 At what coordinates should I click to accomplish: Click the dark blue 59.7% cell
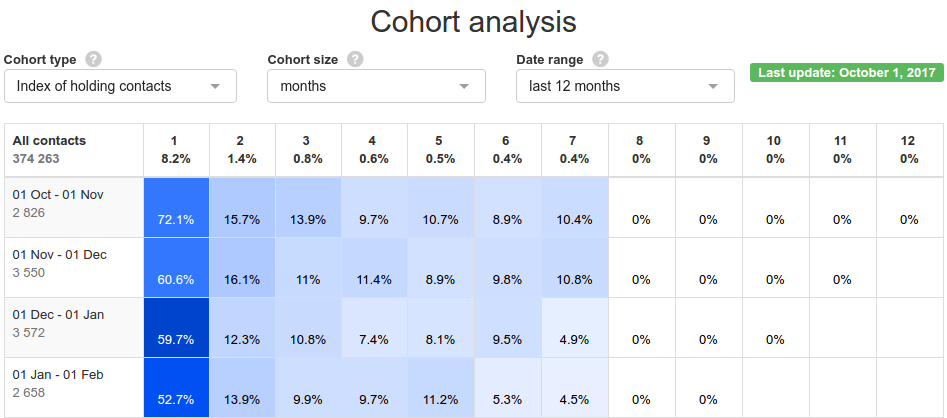point(176,328)
